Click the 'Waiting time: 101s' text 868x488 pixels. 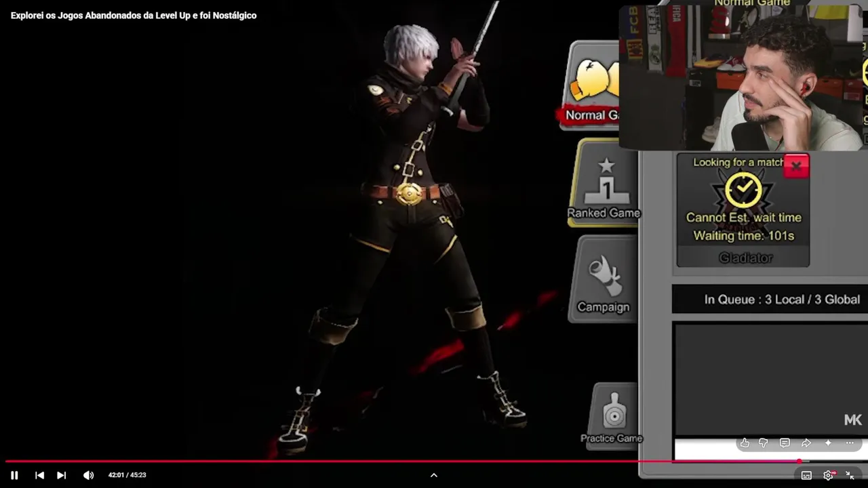(x=743, y=236)
